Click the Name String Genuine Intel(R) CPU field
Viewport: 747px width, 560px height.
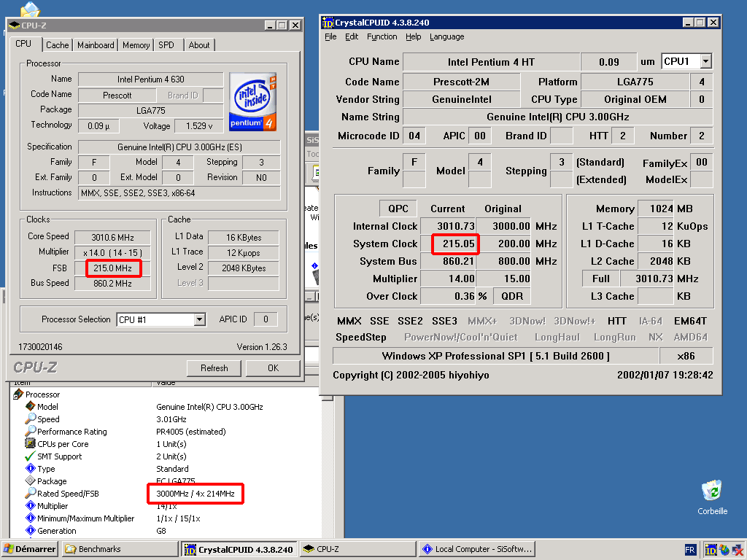(558, 117)
